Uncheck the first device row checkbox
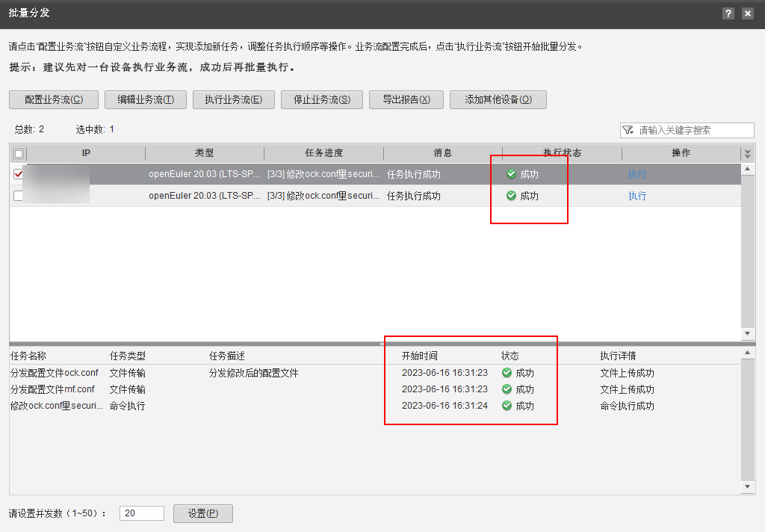The height and width of the screenshot is (532, 765). click(x=19, y=174)
